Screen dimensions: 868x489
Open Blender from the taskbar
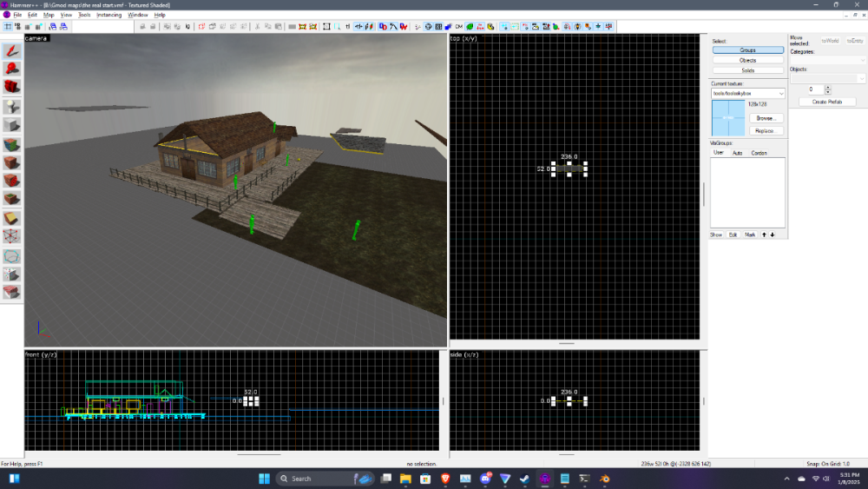(x=604, y=479)
